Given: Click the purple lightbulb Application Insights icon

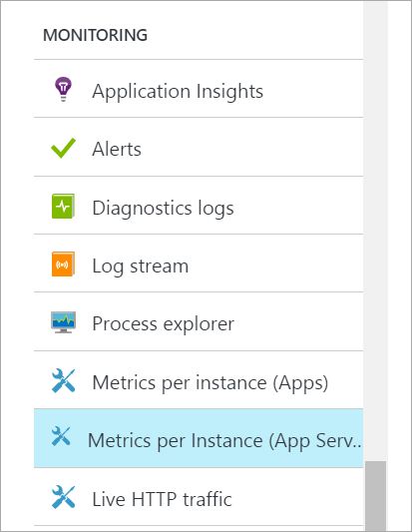Looking at the screenshot, I should click(x=64, y=89).
